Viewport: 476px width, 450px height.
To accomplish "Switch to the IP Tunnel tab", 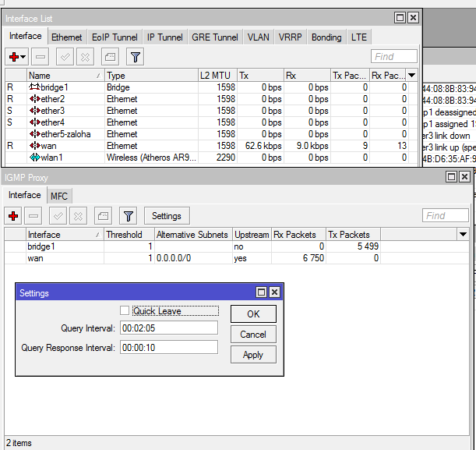I will click(x=165, y=37).
